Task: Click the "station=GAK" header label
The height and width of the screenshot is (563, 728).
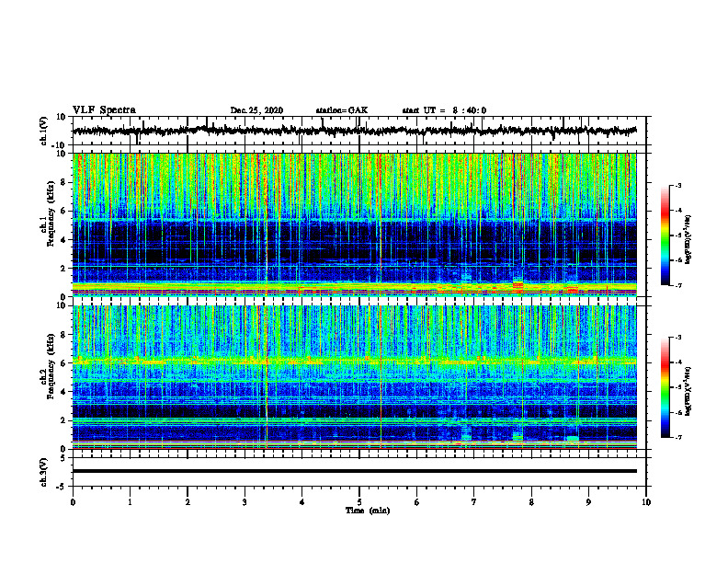Action: [342, 110]
